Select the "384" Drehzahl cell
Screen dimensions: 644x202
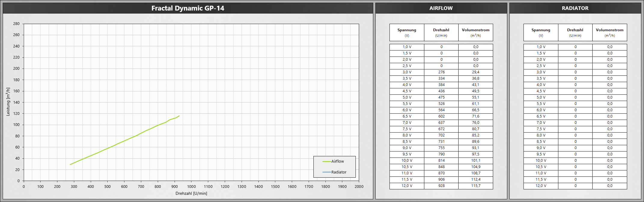[x=441, y=85]
